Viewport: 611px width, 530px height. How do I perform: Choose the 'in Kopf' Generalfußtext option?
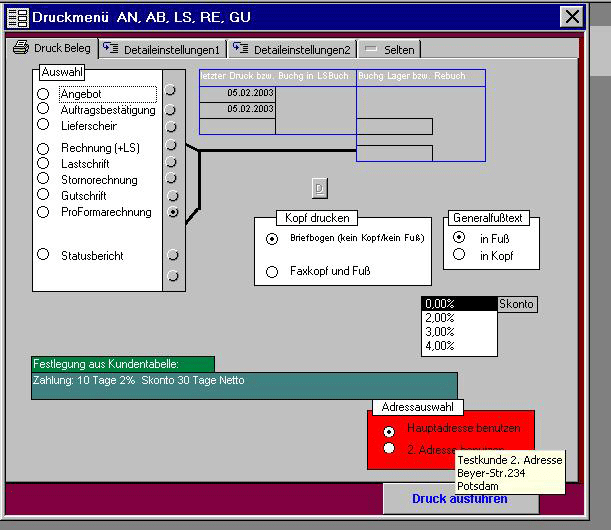tap(459, 255)
